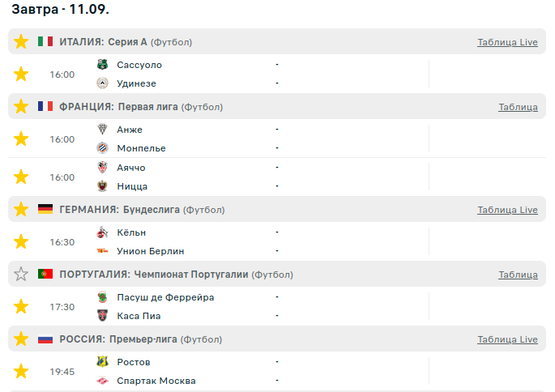Click the Udinese team crest

coord(102,83)
